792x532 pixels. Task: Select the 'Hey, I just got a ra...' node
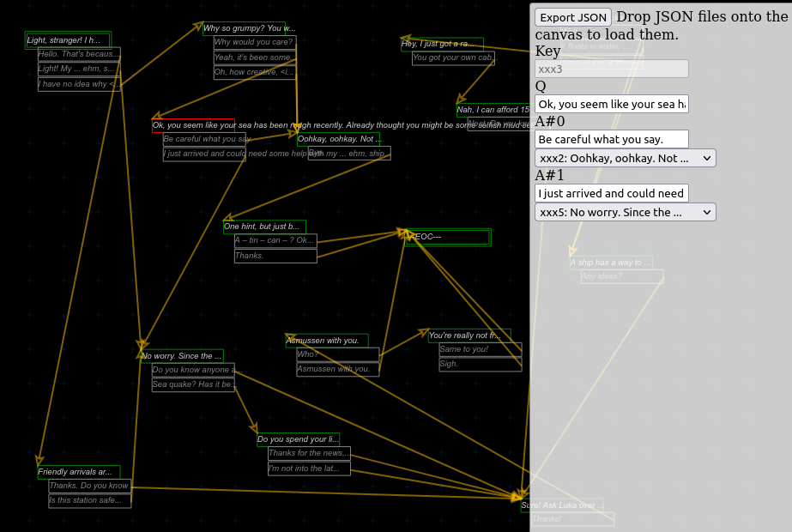[442, 44]
